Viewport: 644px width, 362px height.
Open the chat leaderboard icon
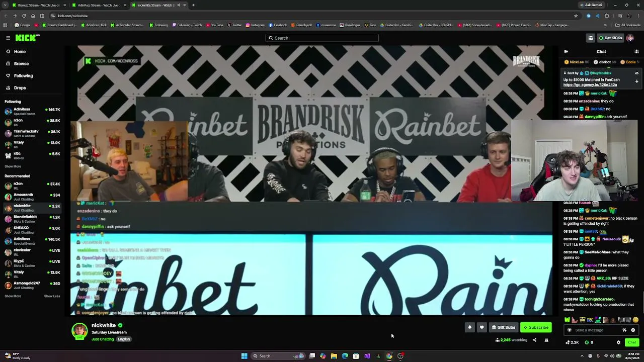(636, 51)
